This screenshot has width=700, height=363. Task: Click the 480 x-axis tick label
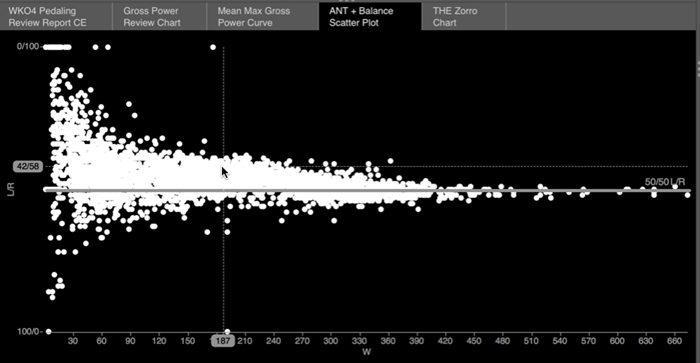(502, 341)
